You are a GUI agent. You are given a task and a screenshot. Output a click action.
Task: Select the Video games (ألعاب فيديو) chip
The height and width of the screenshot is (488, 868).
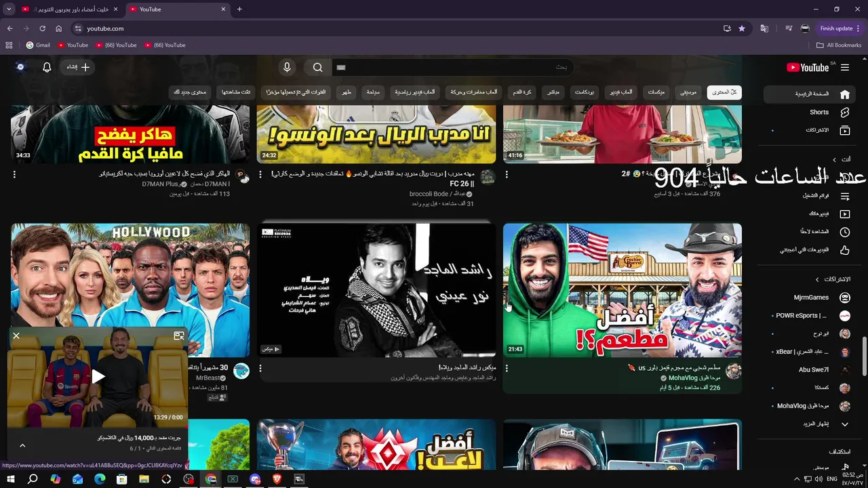622,92
